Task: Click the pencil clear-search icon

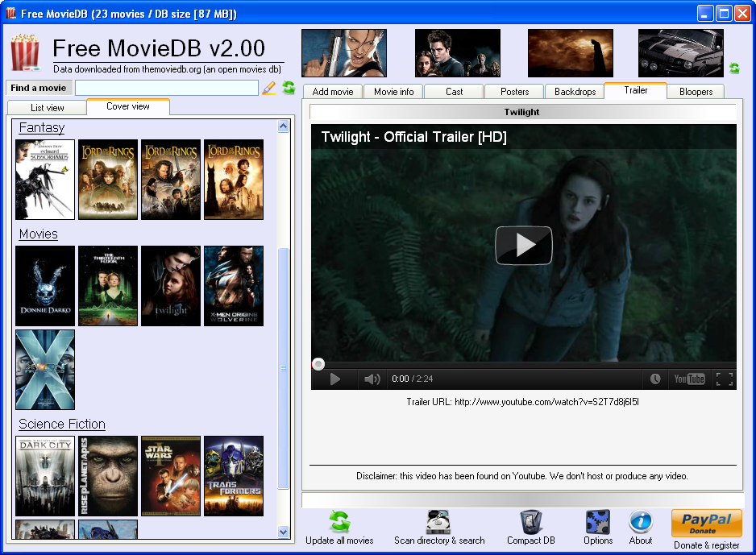Action: click(x=269, y=88)
